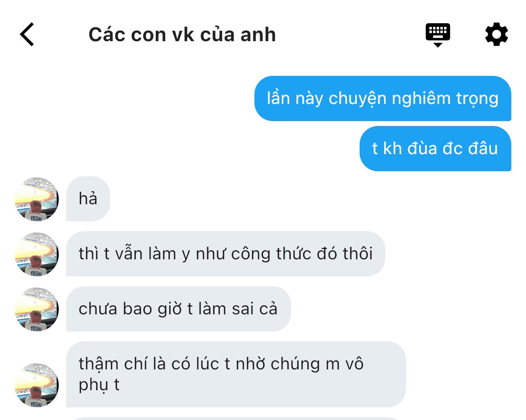Open chat settings gear icon
The height and width of the screenshot is (420, 526).
point(496,34)
